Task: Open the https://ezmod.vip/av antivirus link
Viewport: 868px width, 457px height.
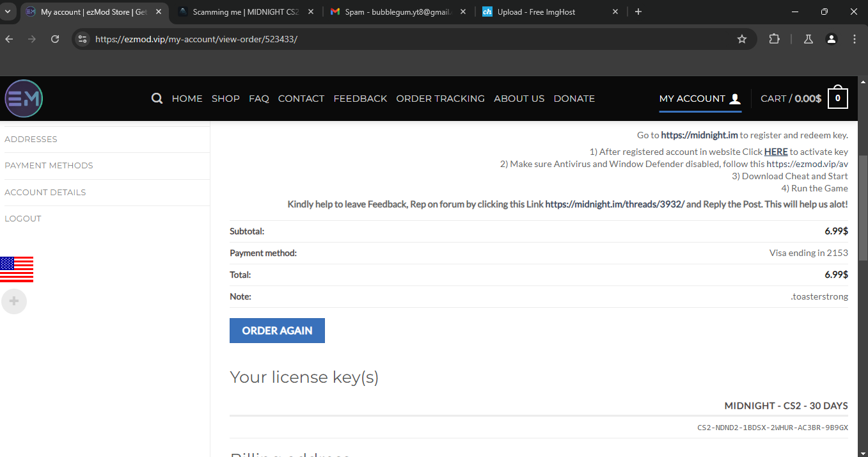Action: (807, 164)
